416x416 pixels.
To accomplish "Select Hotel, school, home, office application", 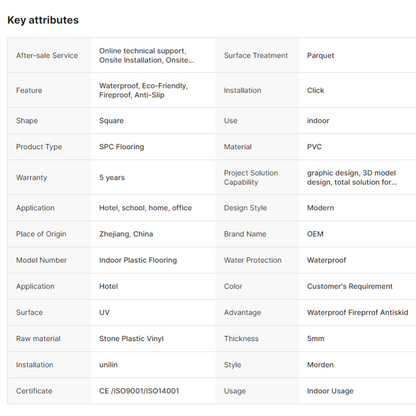I will pos(145,208).
